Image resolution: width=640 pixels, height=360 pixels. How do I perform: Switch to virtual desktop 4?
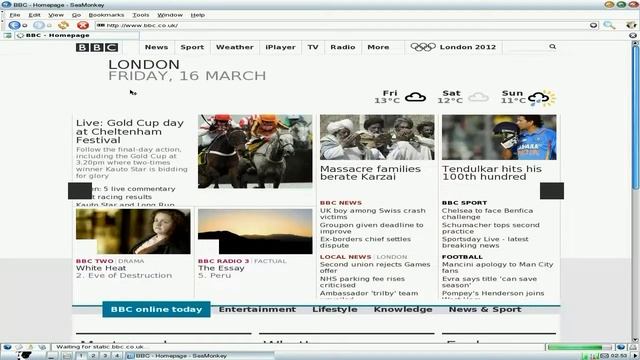117,356
